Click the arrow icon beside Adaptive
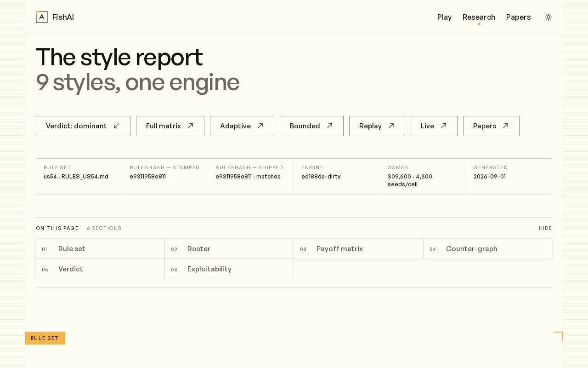 click(x=260, y=126)
